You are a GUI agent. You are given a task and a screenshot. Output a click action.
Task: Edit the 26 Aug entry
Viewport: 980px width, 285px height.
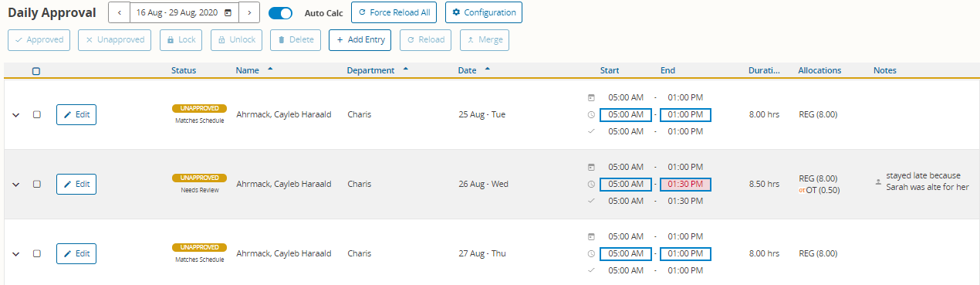pos(76,184)
